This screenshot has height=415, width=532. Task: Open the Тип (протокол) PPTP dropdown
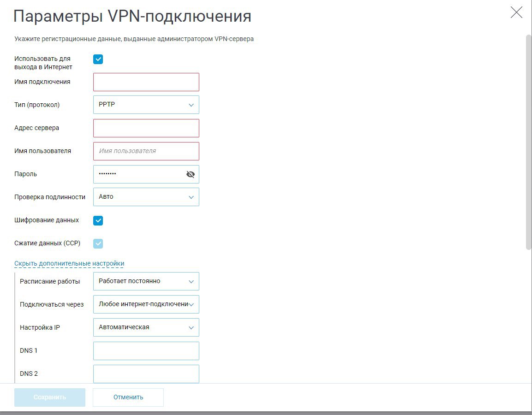(x=146, y=105)
